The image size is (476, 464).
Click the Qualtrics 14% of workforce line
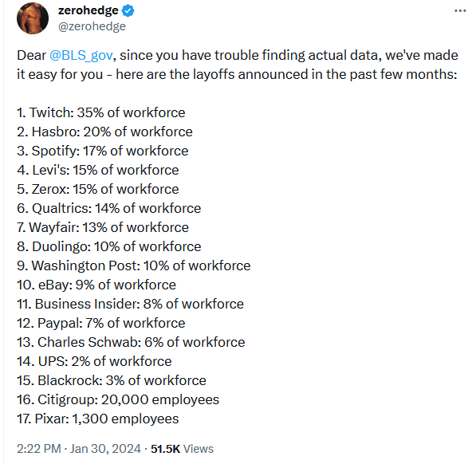pos(109,208)
